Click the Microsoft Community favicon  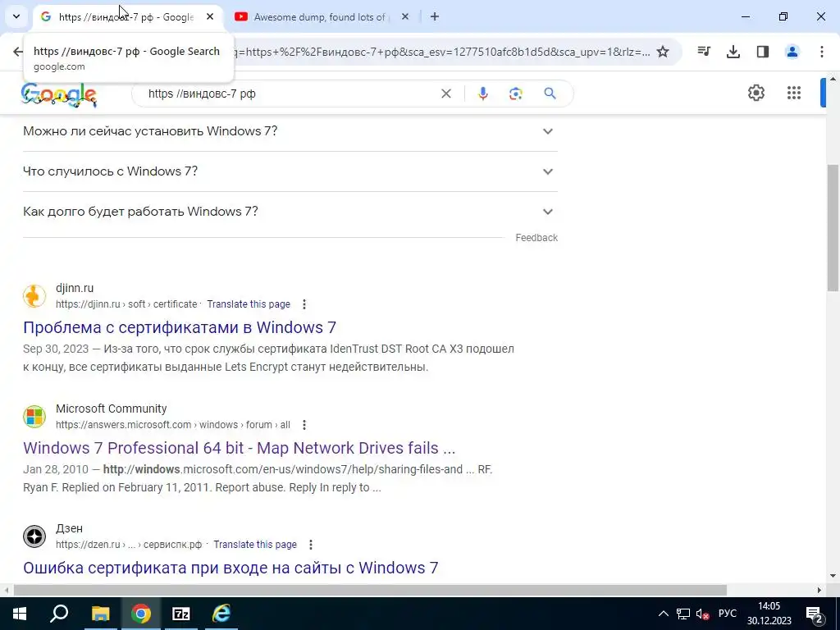pos(34,417)
